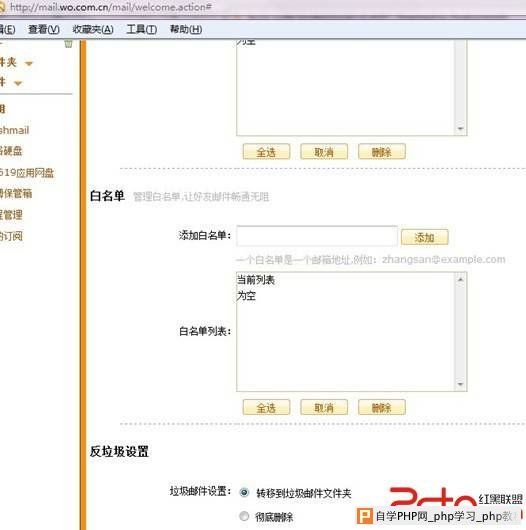Open the 帮助(H) menu

coord(186,30)
